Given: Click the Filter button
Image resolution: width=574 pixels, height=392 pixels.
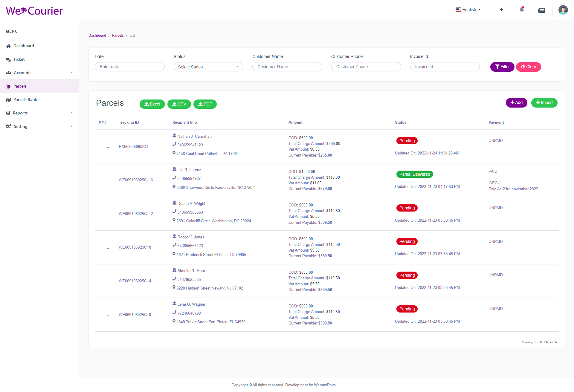Looking at the screenshot, I should pyautogui.click(x=502, y=67).
